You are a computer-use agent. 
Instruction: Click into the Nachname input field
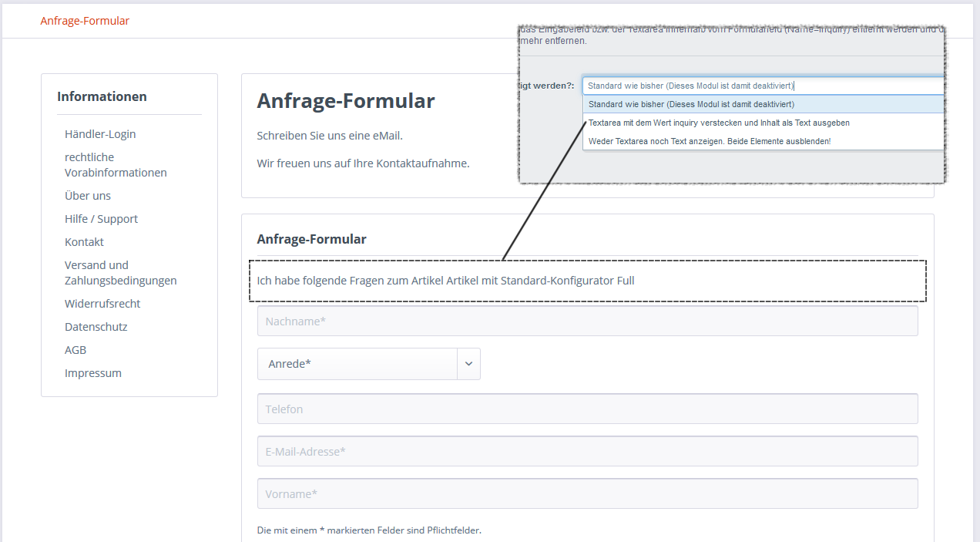click(588, 321)
